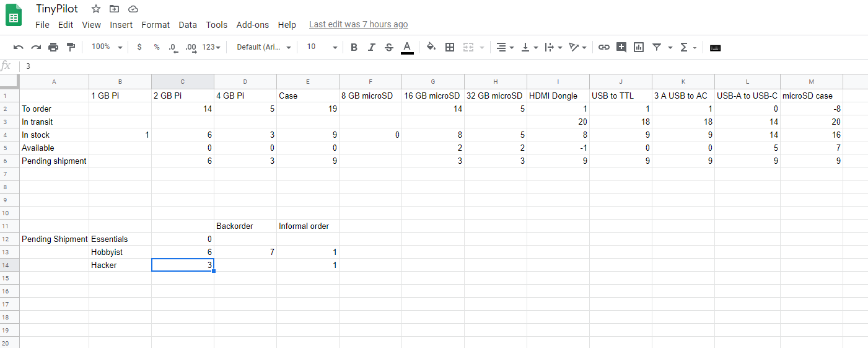Redo the last action
The height and width of the screenshot is (348, 868).
36,47
